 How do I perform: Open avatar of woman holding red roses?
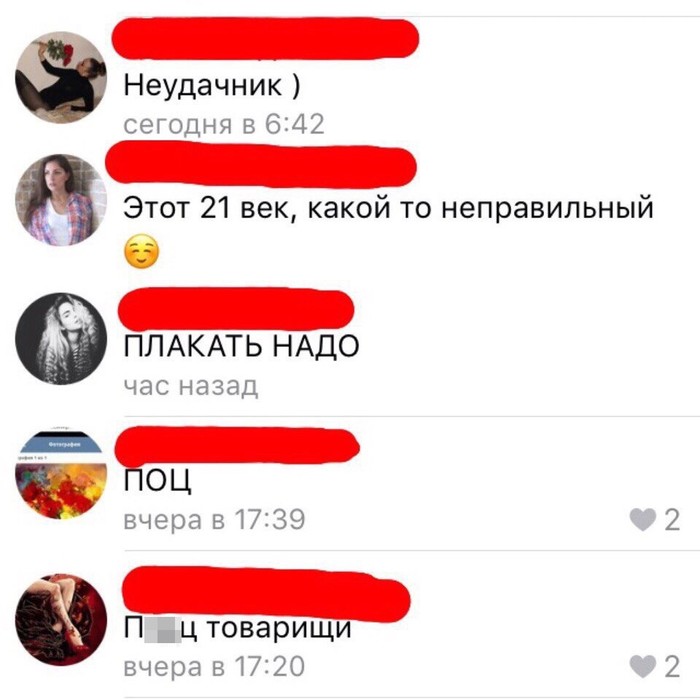pos(61,77)
